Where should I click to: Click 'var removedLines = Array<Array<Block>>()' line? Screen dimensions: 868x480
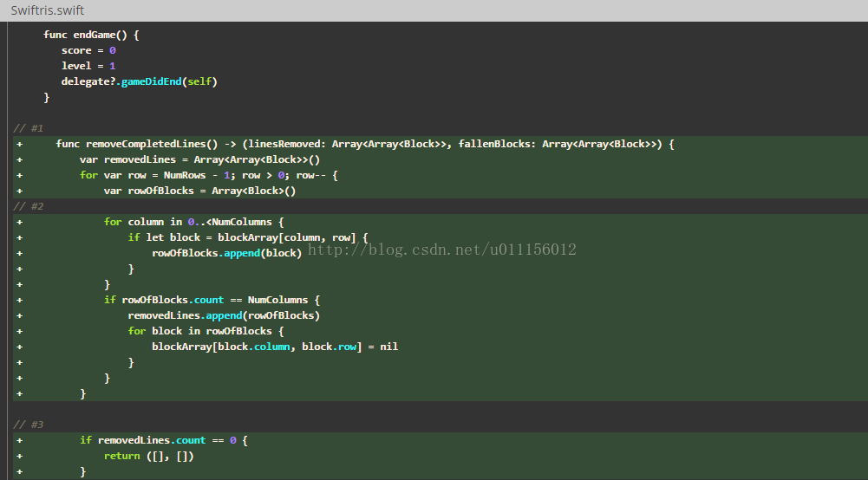(199, 159)
